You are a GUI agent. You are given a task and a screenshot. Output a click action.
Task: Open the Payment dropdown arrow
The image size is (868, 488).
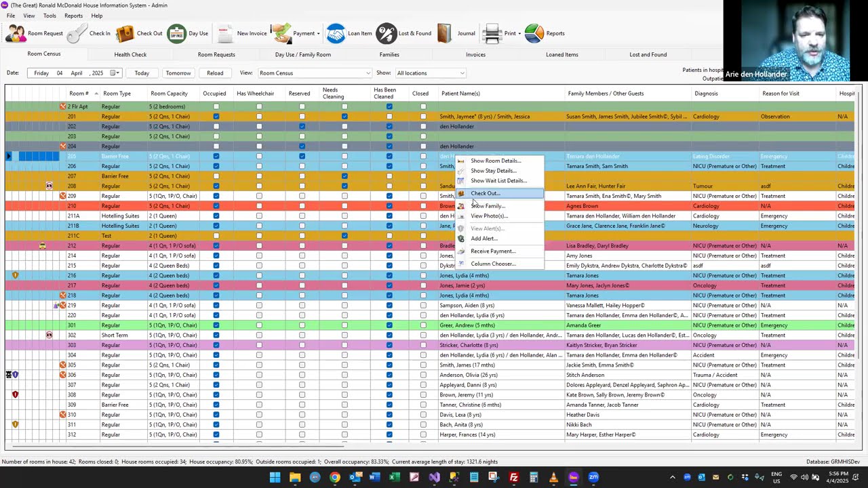pyautogui.click(x=319, y=33)
